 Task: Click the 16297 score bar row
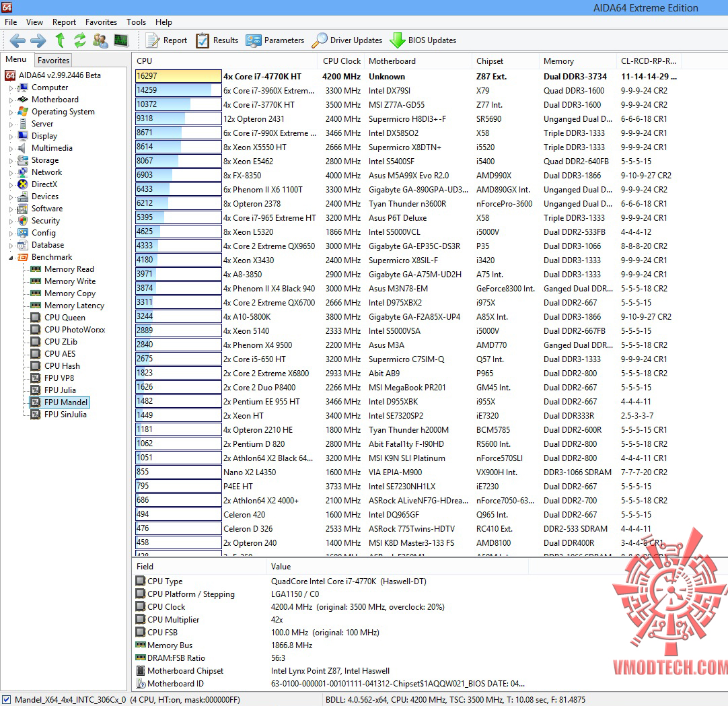tap(178, 76)
